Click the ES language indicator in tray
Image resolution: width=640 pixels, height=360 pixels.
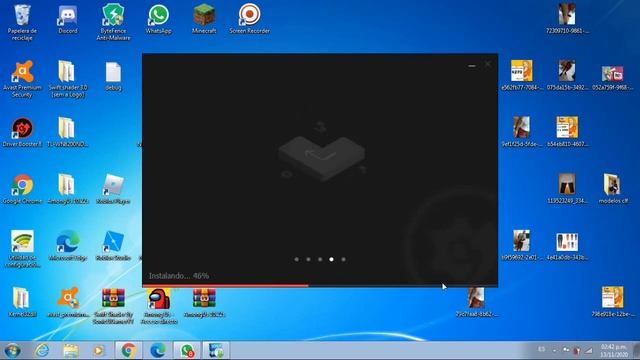541,349
